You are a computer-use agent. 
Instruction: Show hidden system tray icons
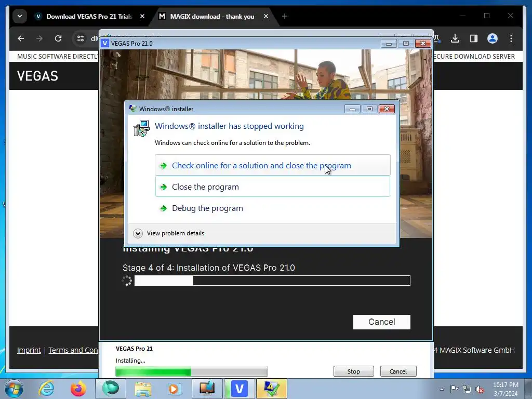(442, 389)
